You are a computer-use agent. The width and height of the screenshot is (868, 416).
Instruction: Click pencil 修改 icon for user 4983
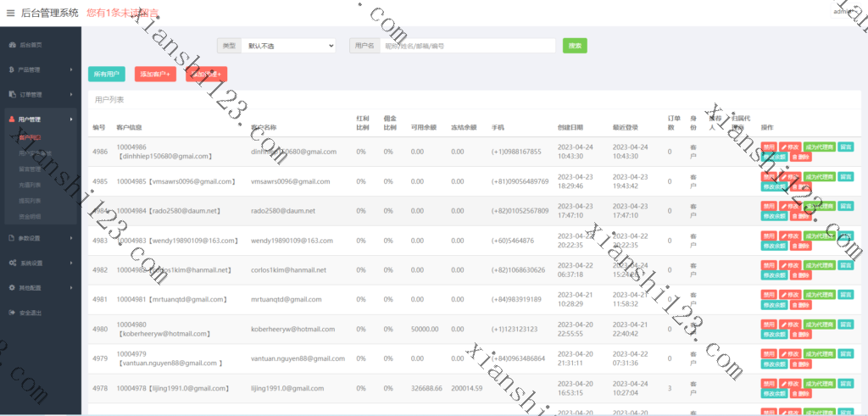coord(783,236)
